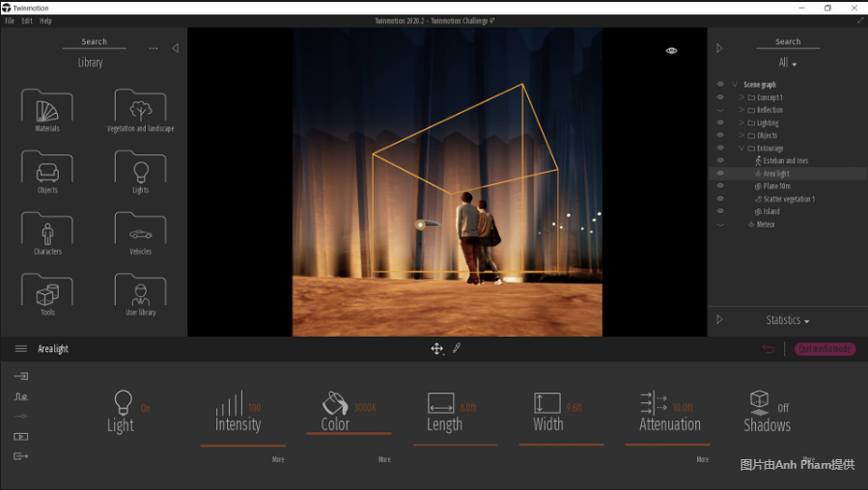Click the Intensity bars icon
This screenshot has height=490, width=868.
(229, 403)
